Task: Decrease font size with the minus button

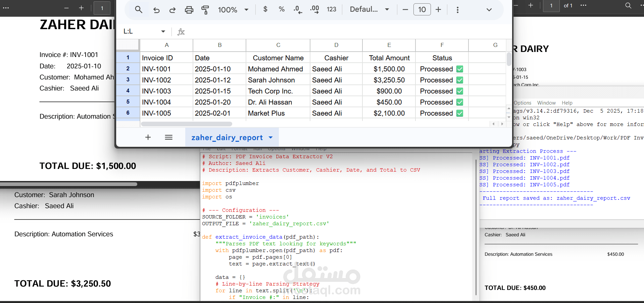Action: [405, 9]
